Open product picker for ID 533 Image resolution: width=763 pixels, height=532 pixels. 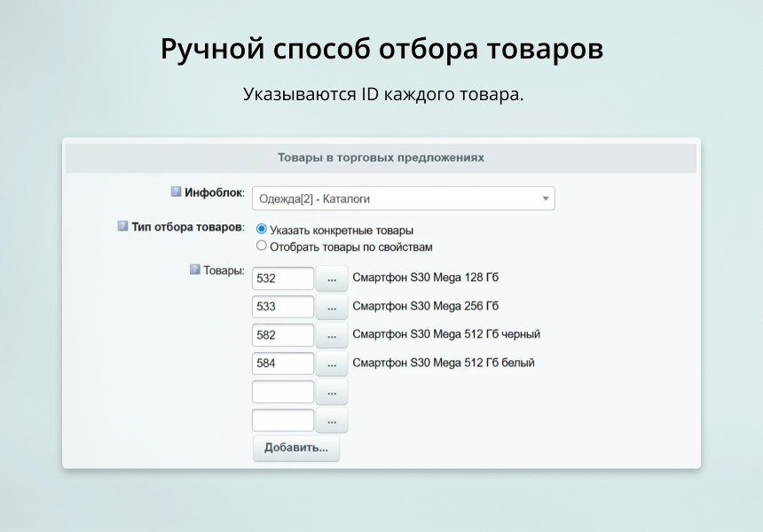point(332,307)
